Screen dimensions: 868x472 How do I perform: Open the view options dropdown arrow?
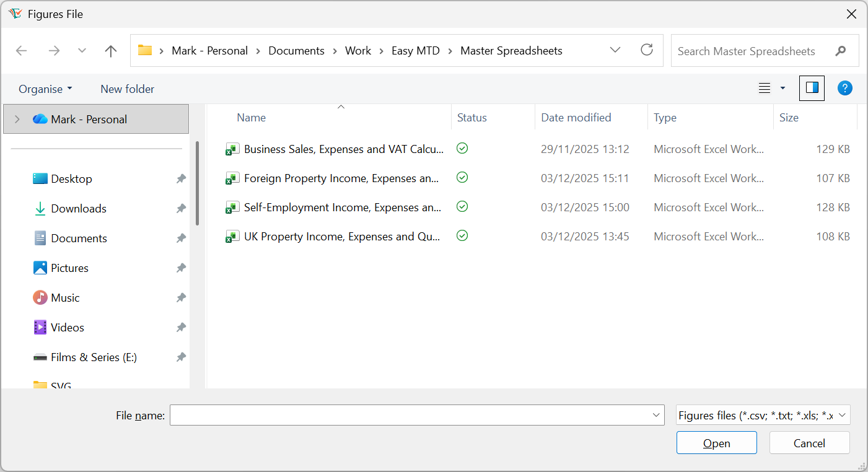pos(783,88)
